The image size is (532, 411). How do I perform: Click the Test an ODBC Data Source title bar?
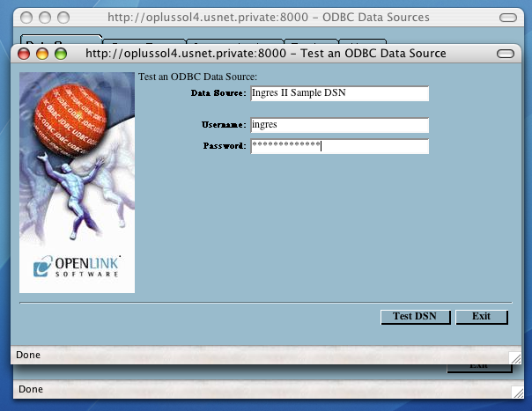tap(264, 54)
